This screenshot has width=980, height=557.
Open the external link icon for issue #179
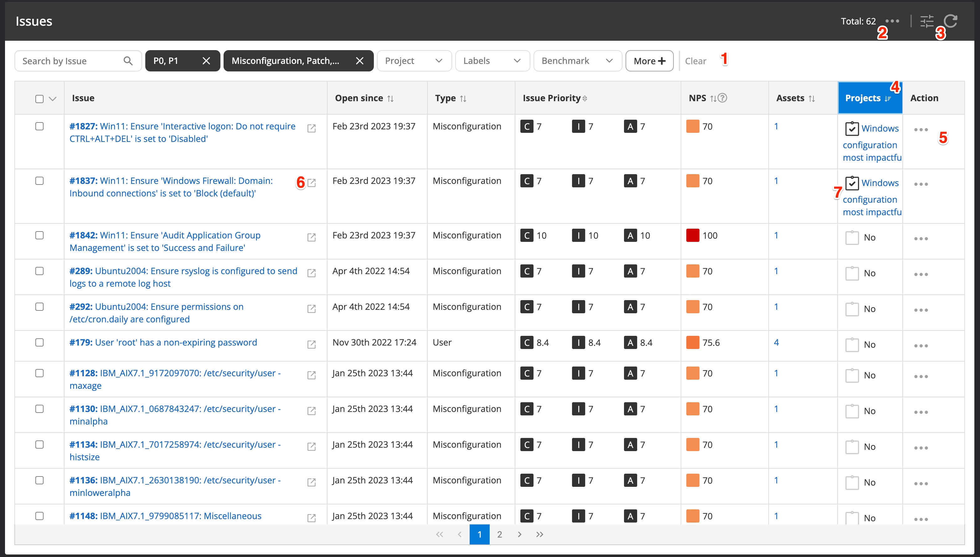(312, 344)
